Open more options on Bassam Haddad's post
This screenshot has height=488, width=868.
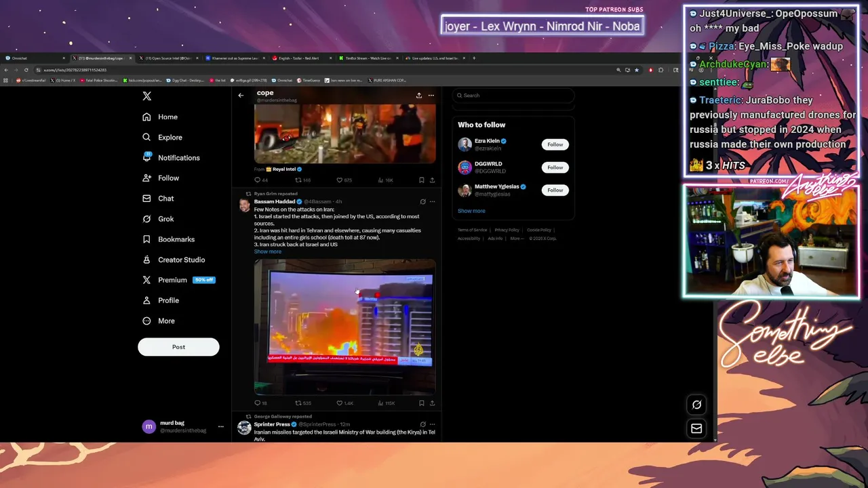coord(432,201)
